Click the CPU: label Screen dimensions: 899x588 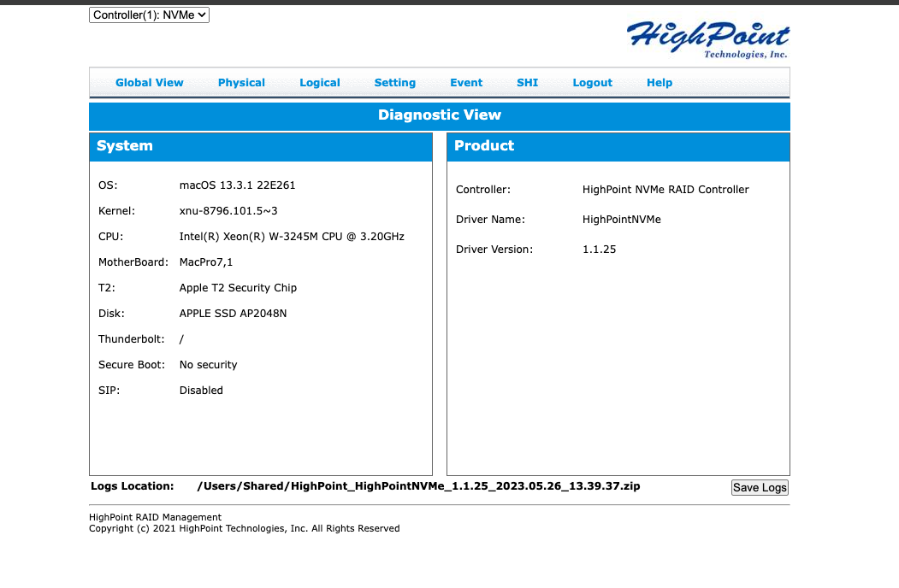click(110, 237)
